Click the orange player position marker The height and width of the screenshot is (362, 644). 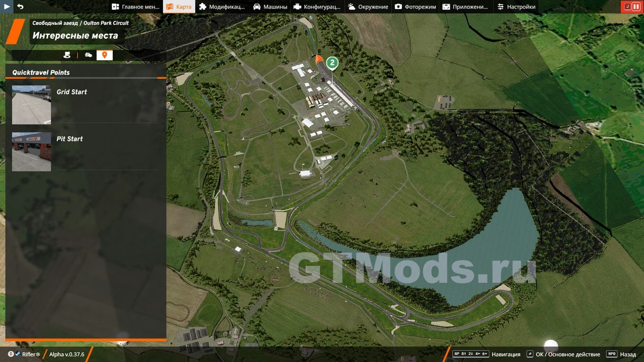319,60
